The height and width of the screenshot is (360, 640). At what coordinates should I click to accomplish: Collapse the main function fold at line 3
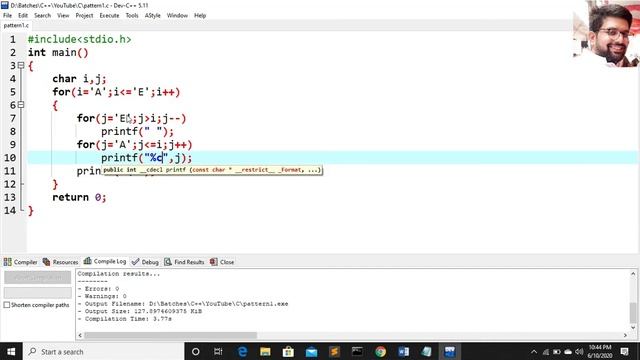pos(21,65)
